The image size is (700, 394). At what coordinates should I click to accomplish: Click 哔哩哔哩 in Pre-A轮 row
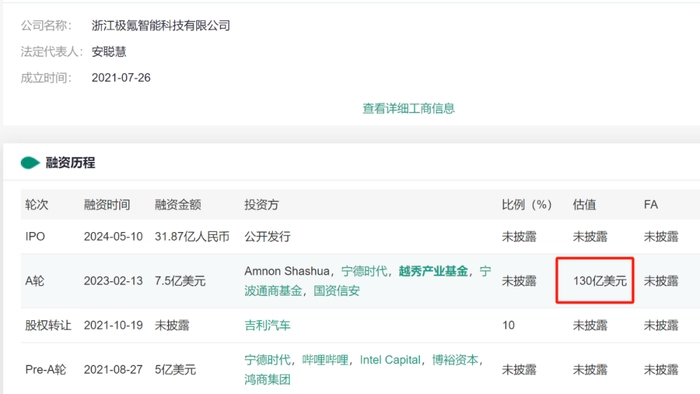pos(325,360)
